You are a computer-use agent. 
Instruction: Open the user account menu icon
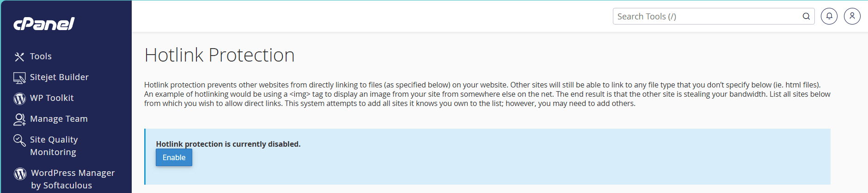coord(852,16)
